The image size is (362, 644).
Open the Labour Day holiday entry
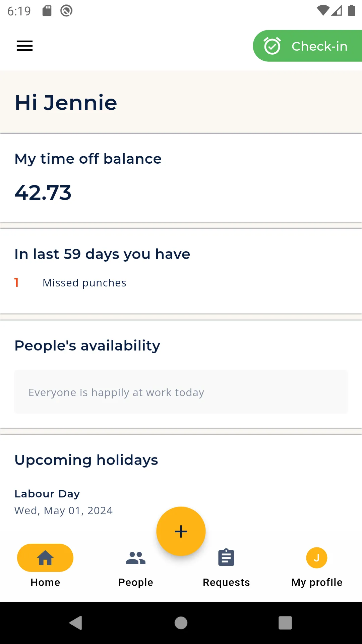pyautogui.click(x=64, y=502)
